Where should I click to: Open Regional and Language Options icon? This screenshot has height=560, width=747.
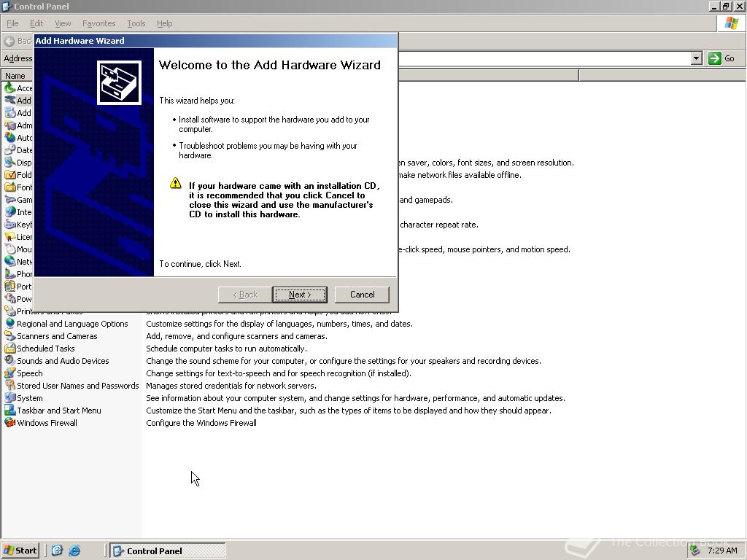pos(10,323)
